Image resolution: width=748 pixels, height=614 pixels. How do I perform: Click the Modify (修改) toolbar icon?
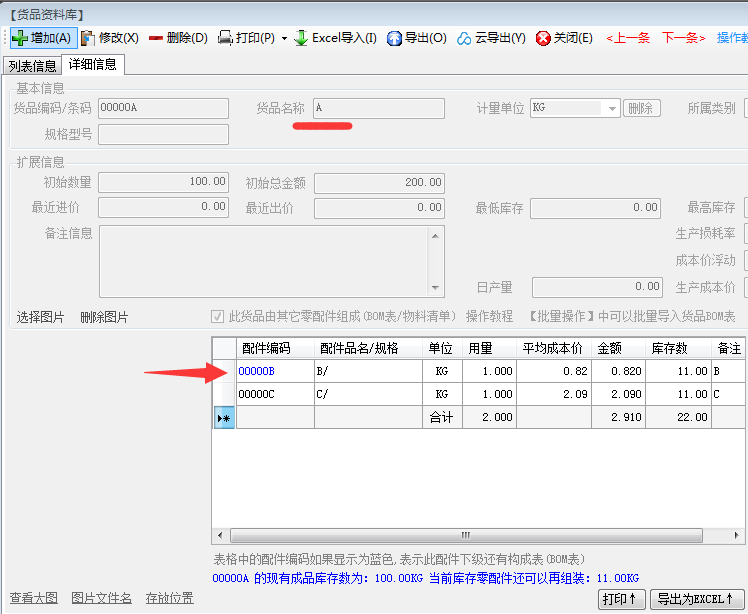tap(88, 38)
